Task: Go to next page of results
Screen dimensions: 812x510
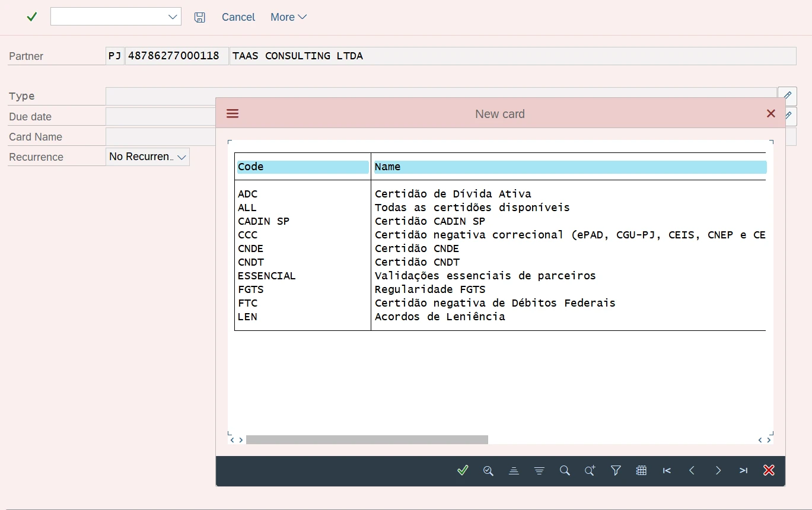Action: (x=718, y=470)
